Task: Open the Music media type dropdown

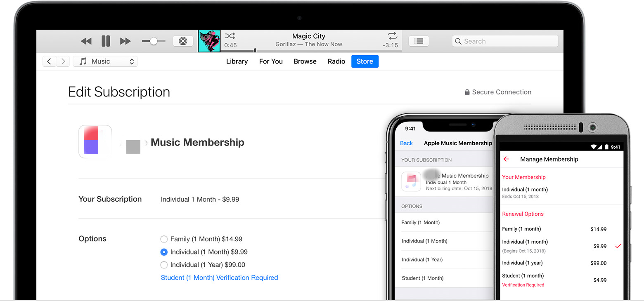Action: [x=105, y=61]
